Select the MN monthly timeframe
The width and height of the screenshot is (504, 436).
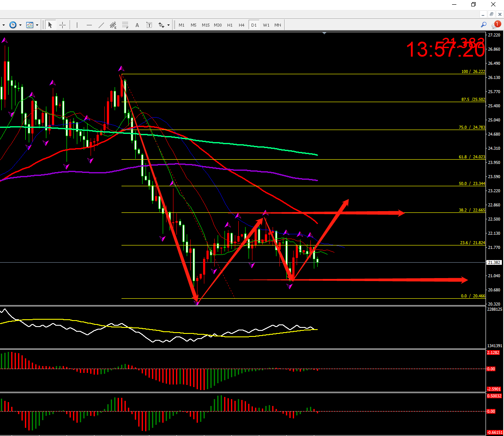[x=278, y=25]
